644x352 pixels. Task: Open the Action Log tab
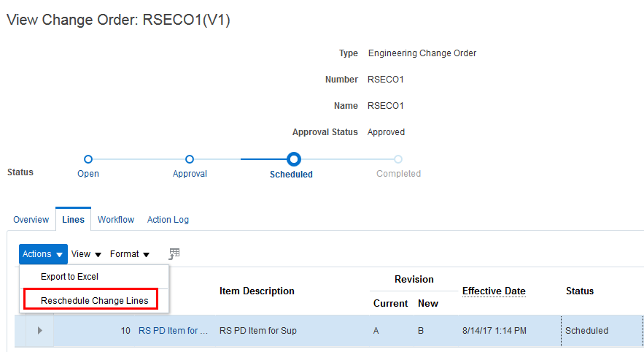[168, 220]
